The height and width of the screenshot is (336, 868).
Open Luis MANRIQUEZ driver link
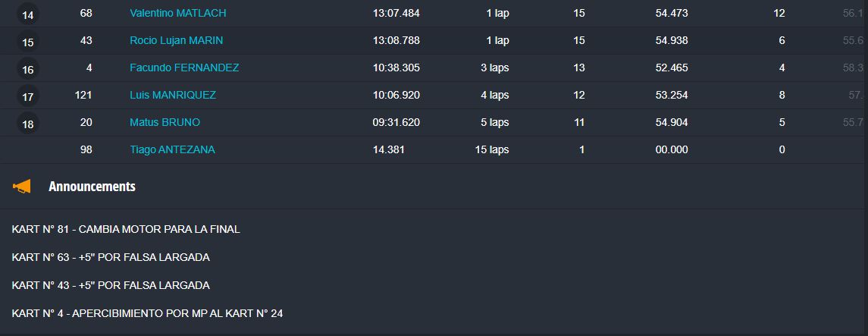[x=173, y=96]
